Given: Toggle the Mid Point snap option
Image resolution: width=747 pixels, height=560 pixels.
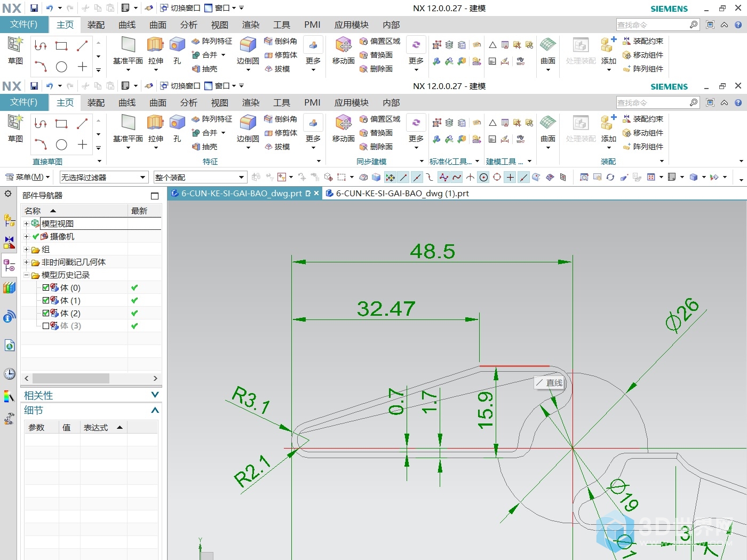Looking at the screenshot, I should 417,177.
